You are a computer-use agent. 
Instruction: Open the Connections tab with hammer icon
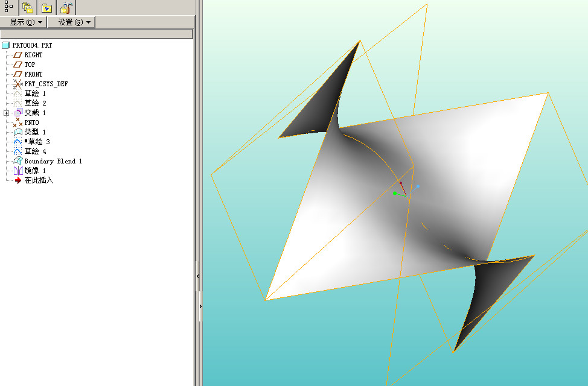click(x=66, y=7)
